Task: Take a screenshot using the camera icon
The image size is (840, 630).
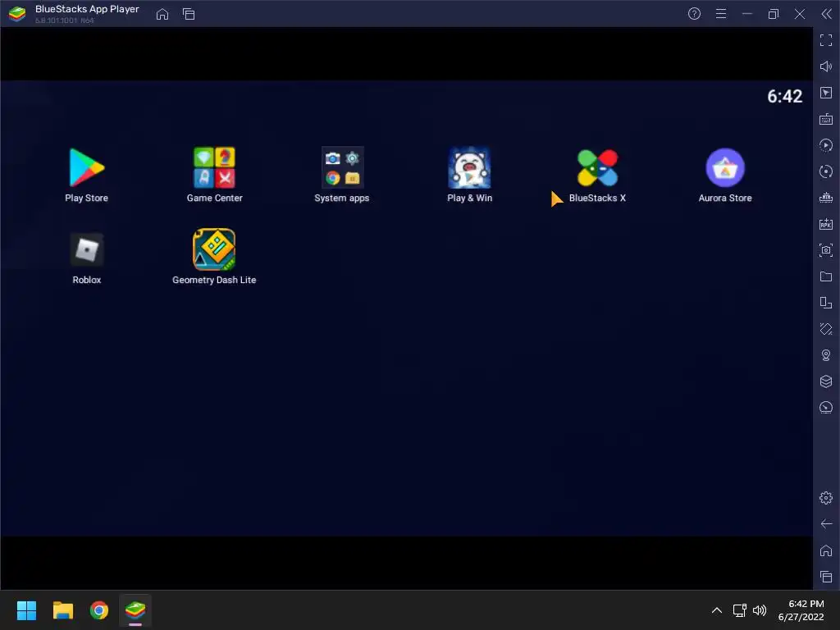Action: [825, 250]
